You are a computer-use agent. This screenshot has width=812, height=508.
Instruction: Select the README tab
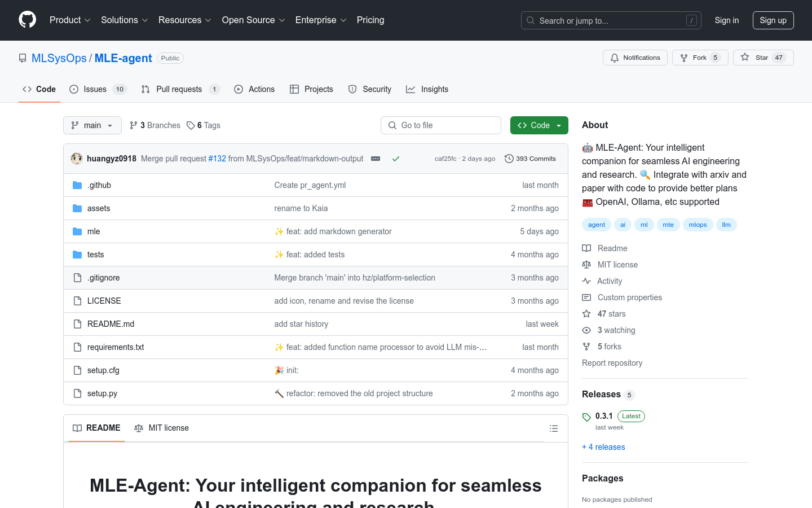[x=96, y=428]
